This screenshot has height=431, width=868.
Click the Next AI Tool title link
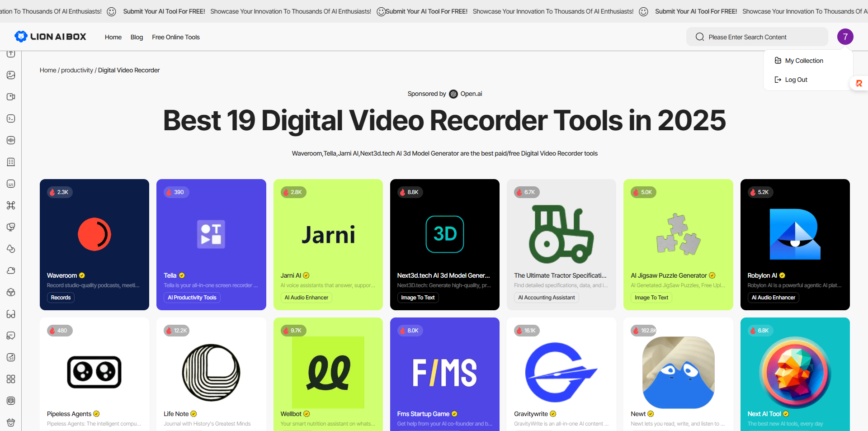764,414
